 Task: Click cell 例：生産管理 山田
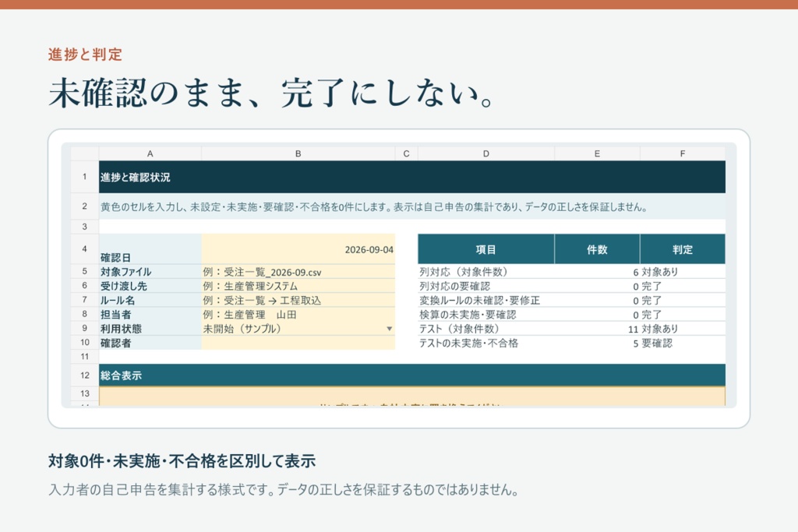pyautogui.click(x=298, y=315)
